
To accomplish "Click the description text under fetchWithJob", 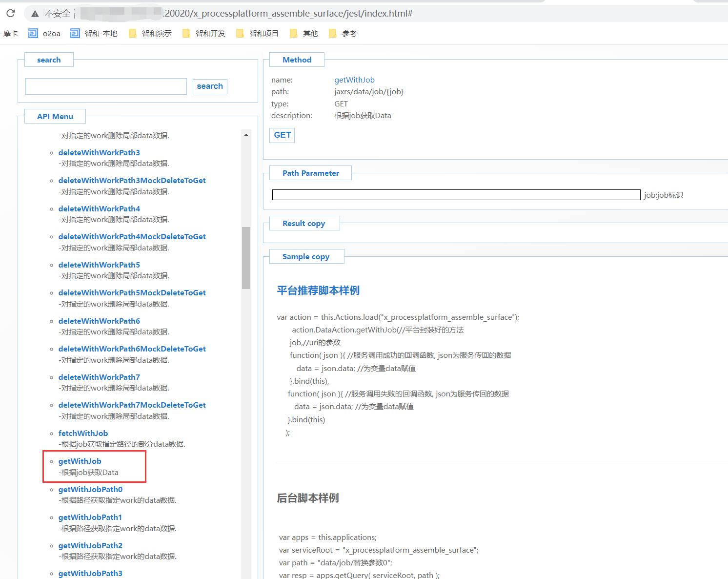I will [122, 444].
